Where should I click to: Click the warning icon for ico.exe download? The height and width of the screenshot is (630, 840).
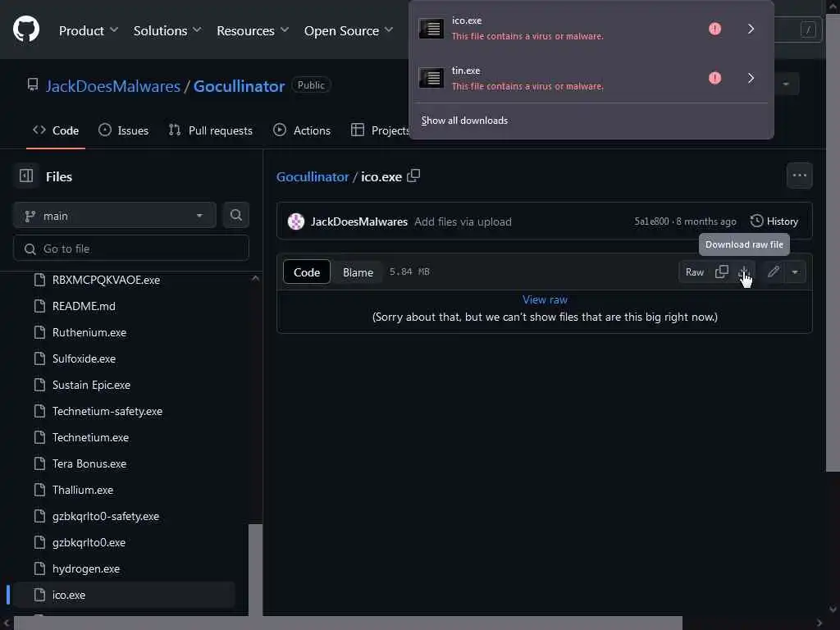[714, 29]
